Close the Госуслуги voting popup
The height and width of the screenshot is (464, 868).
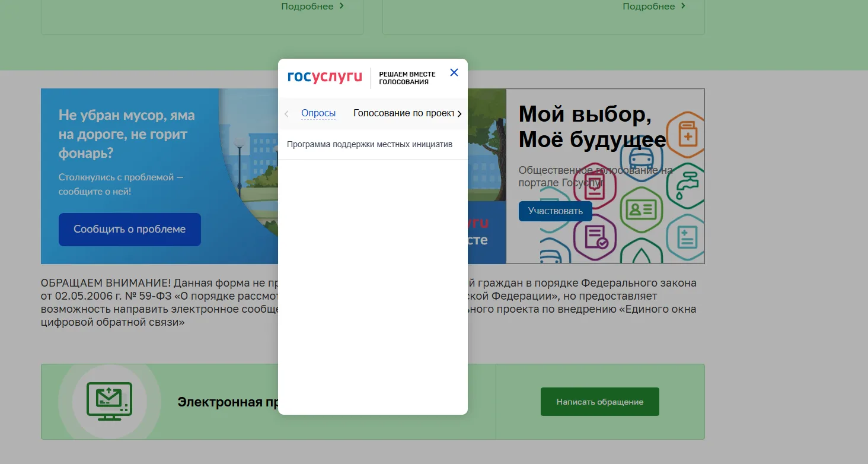pos(454,72)
